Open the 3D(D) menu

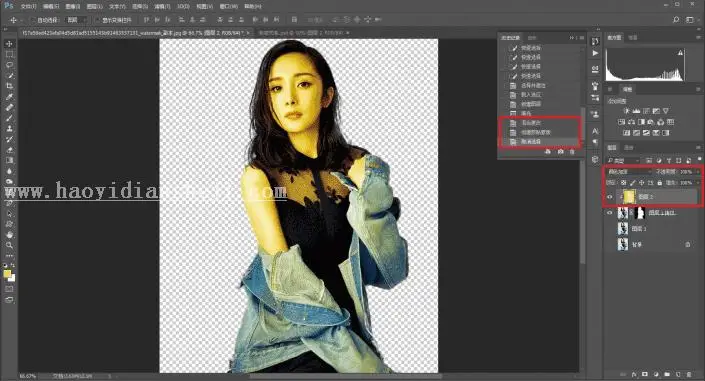[x=183, y=7]
